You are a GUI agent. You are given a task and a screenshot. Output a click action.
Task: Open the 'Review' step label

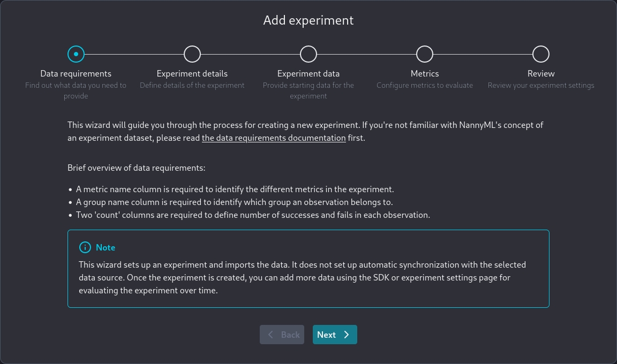[541, 74]
